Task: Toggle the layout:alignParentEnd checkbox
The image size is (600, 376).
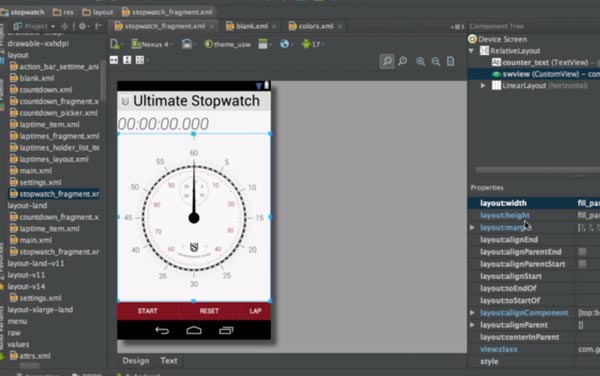Action: pos(582,252)
